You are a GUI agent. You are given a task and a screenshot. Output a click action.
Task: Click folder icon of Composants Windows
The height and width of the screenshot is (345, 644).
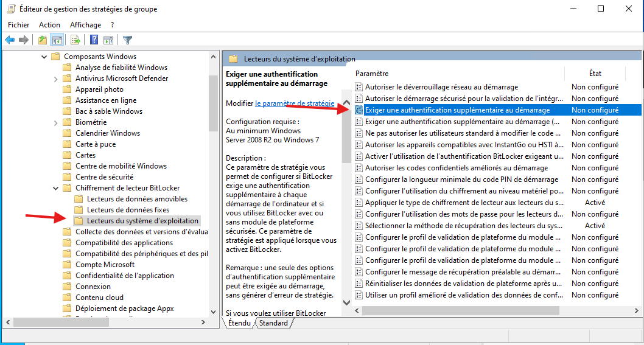pyautogui.click(x=55, y=57)
